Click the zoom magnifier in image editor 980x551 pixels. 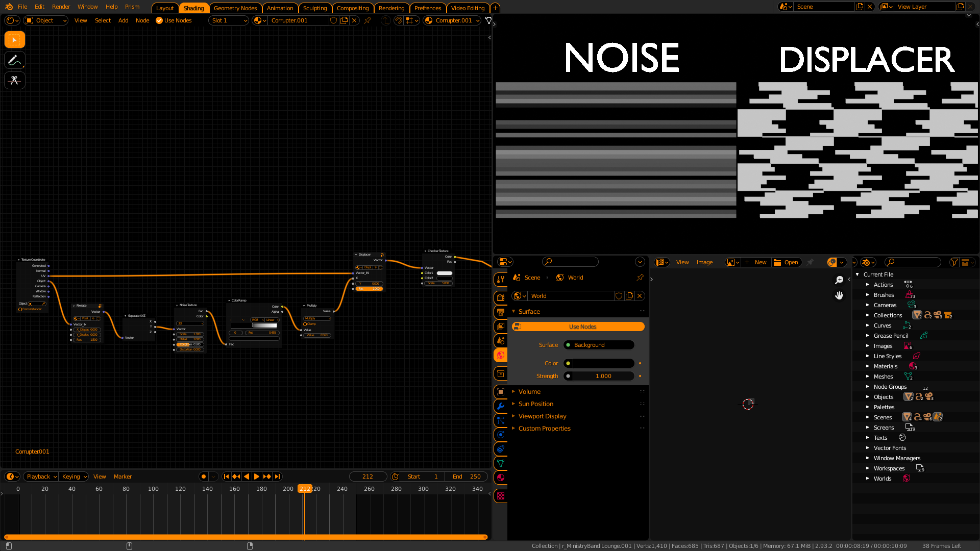[x=839, y=280]
